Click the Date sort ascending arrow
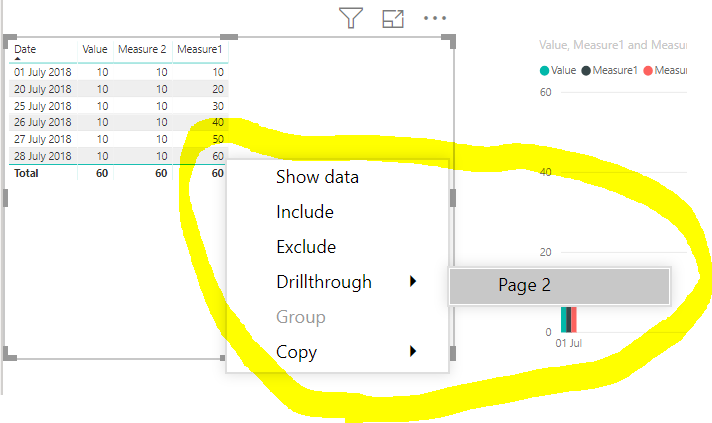The width and height of the screenshot is (712, 423). [x=17, y=59]
